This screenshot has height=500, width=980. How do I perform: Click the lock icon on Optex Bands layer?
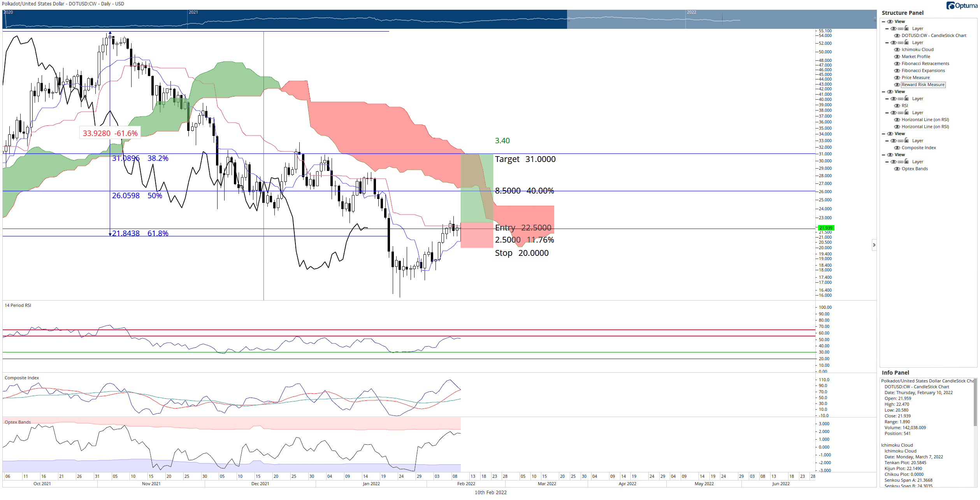906,162
